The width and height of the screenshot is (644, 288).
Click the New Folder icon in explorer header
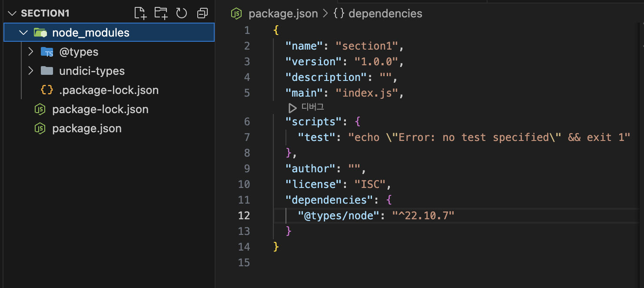[x=161, y=13]
